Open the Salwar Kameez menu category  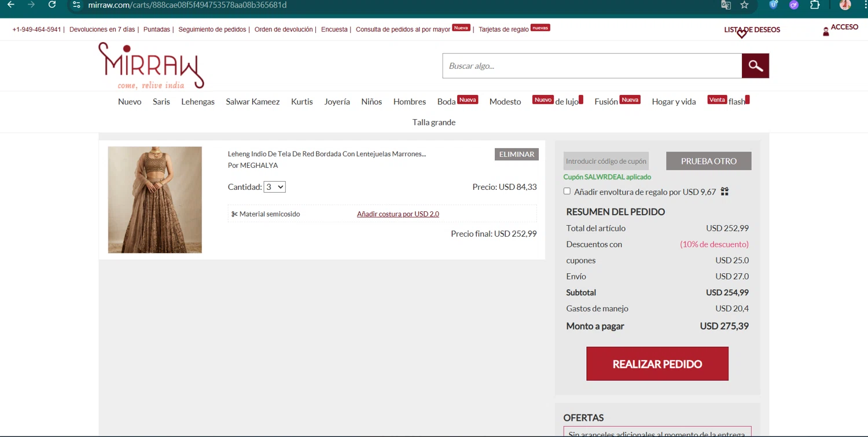(253, 102)
